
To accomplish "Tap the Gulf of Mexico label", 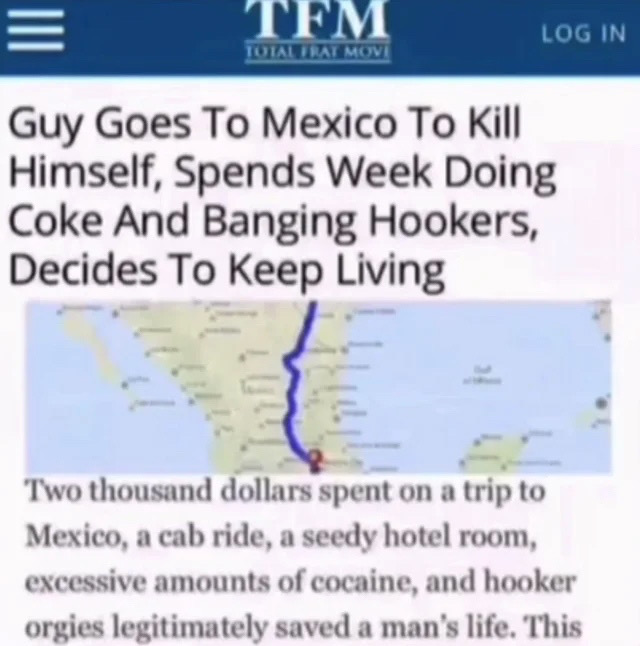I will (x=482, y=374).
